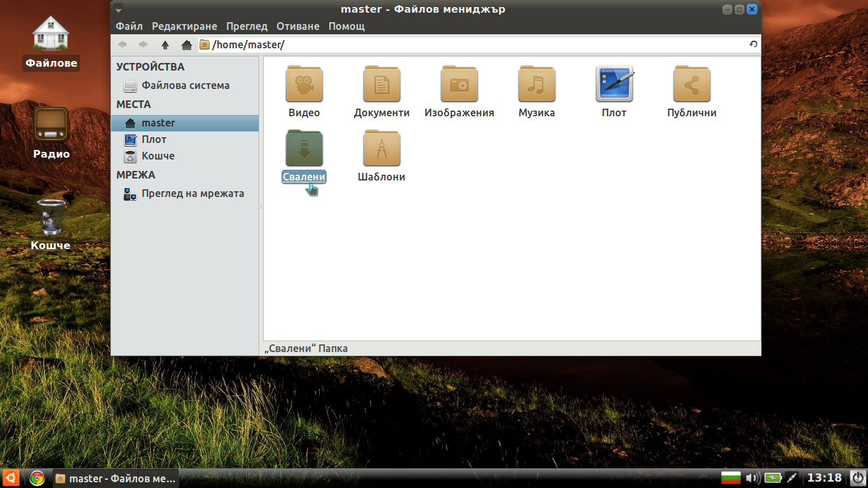Screen dimensions: 868x488
Task: Select Файлова система in sidebar
Action: [185, 85]
